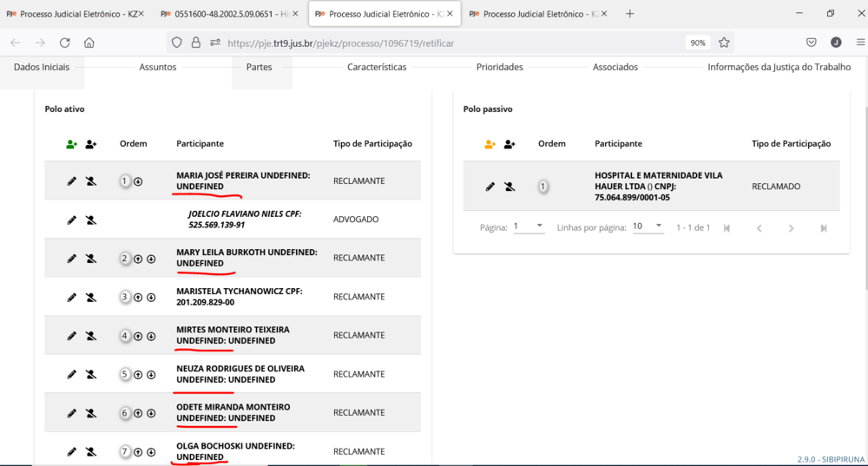Click the 90% zoom level indicator

pos(698,43)
